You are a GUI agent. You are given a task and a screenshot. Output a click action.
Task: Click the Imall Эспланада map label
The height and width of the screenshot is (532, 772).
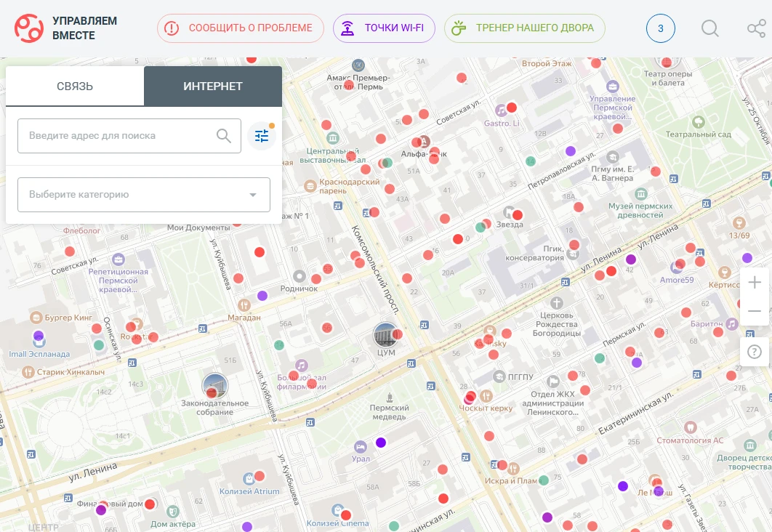point(39,354)
